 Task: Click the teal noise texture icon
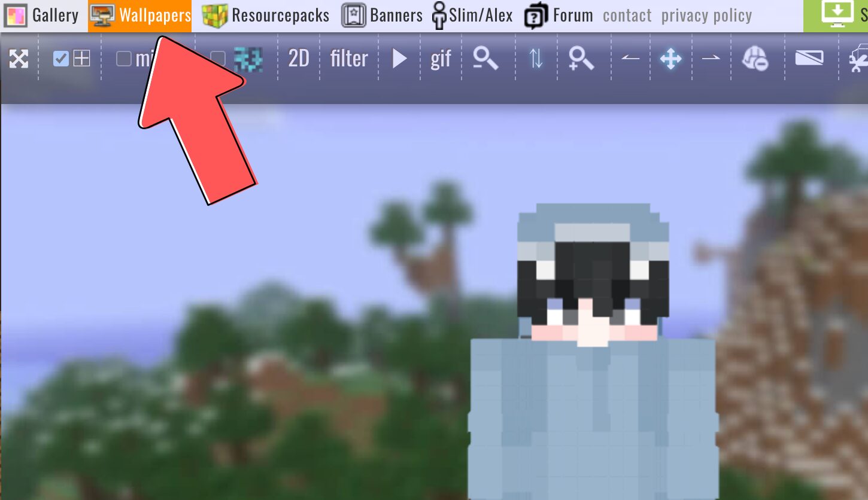pos(248,59)
